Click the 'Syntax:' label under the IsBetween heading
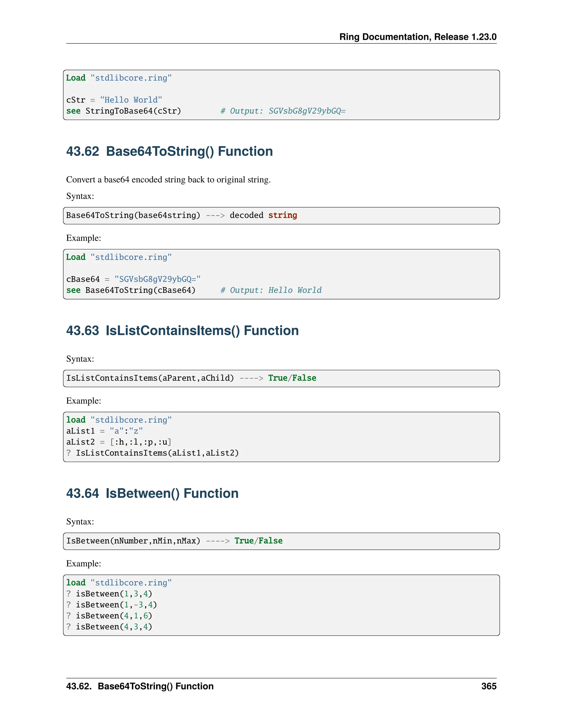 pyautogui.click(x=80, y=521)
